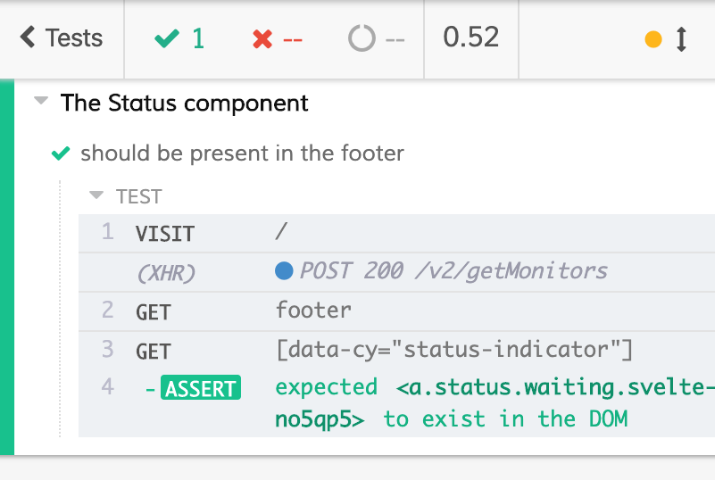
Task: Toggle the should be present in footer test
Action: pyautogui.click(x=242, y=154)
